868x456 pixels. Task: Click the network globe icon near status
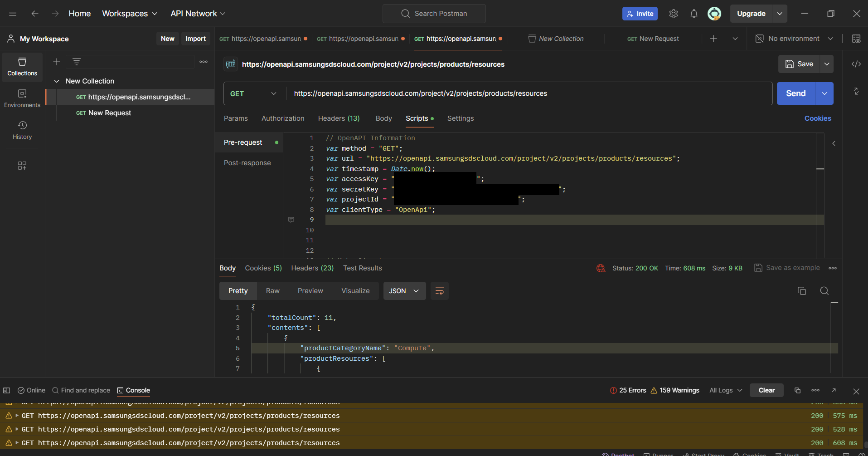[601, 268]
